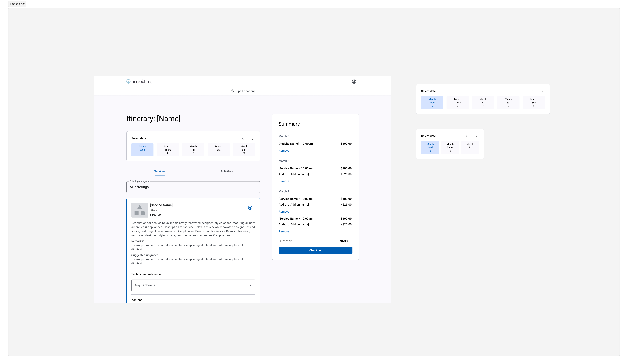Viewport: 628px width, 364px height.
Task: Click previous arrow in 5-day selector component
Action: click(532, 91)
